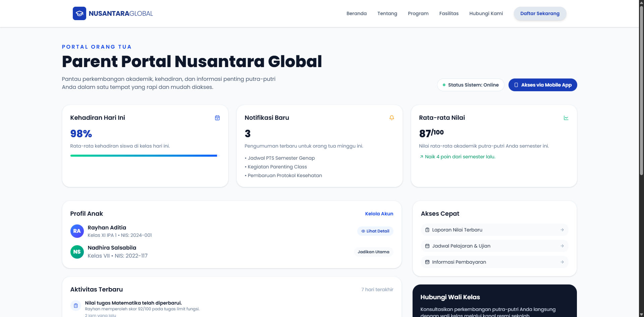Click the arrow on Laporan Nilai Terbaru row
This screenshot has width=644, height=317.
point(562,230)
